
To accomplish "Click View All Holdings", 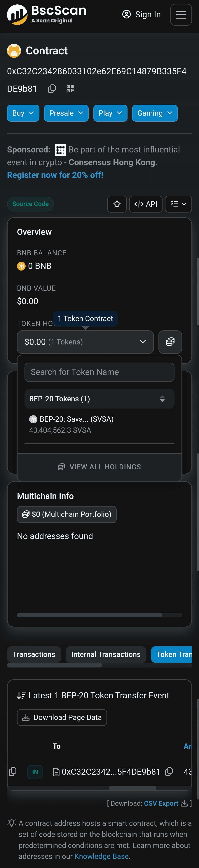I will pos(99,467).
